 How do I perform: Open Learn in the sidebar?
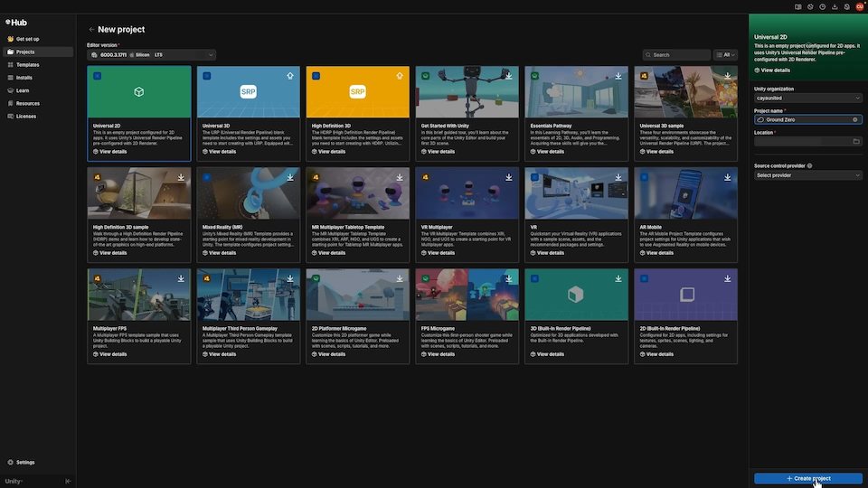coord(38,90)
